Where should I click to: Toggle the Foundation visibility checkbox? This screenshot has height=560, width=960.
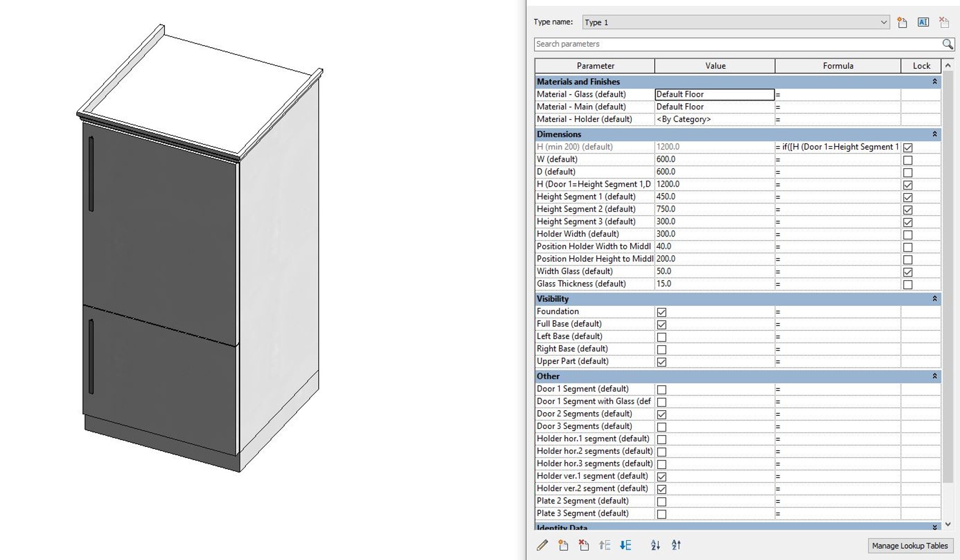(x=662, y=312)
